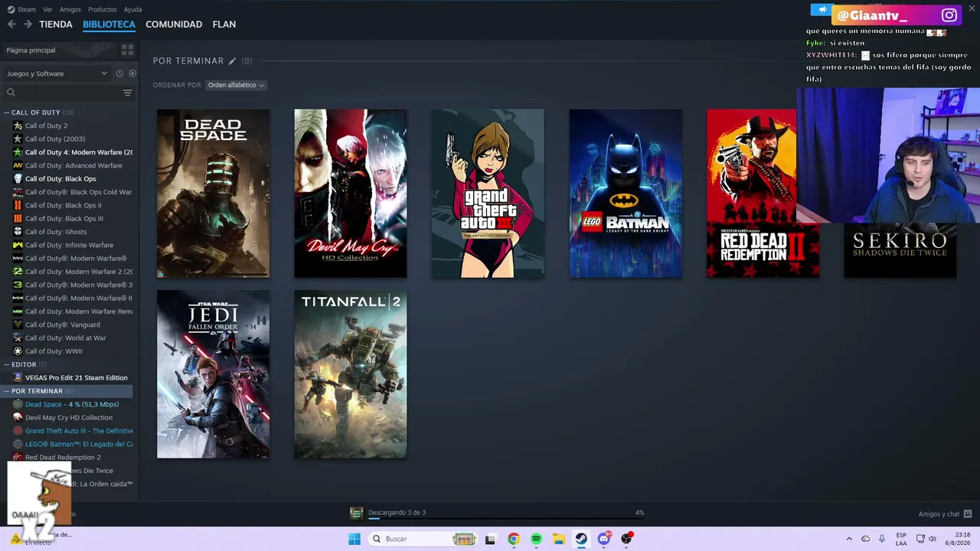Open the Ayuda menu
Viewport: 980px width, 551px height.
click(132, 9)
